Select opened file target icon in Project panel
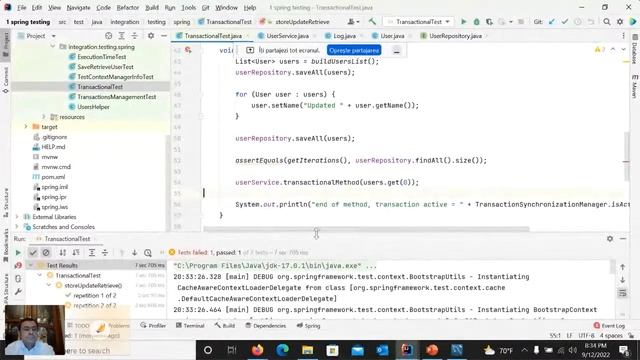The image size is (640, 360). click(109, 36)
